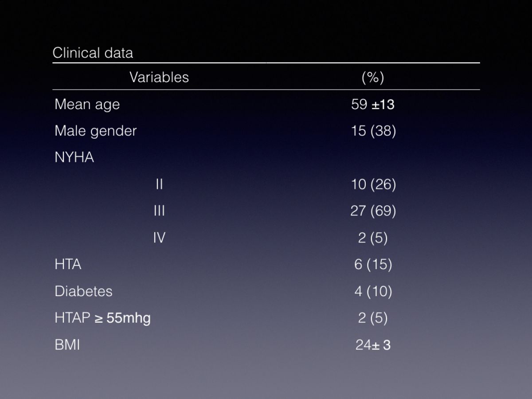The image size is (532, 399).
Task: Select NYHA class 'II' label
Action: pyautogui.click(x=159, y=184)
